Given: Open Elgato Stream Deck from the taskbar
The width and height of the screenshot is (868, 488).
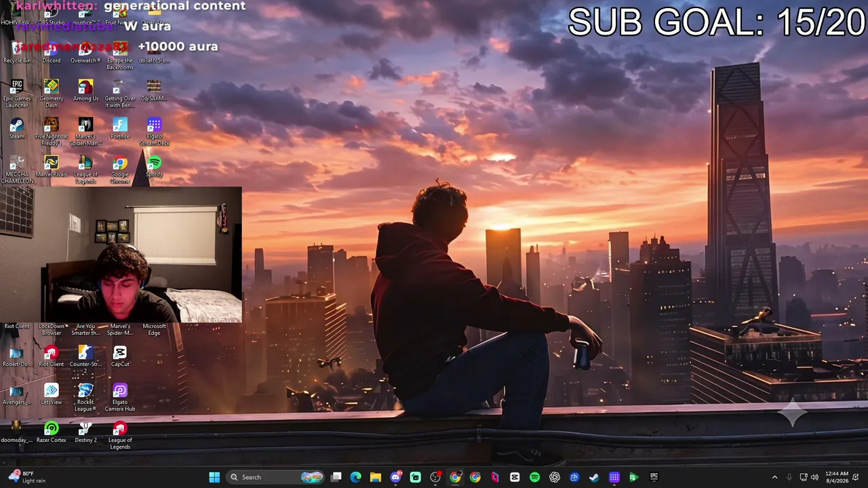Looking at the screenshot, I should click(614, 477).
